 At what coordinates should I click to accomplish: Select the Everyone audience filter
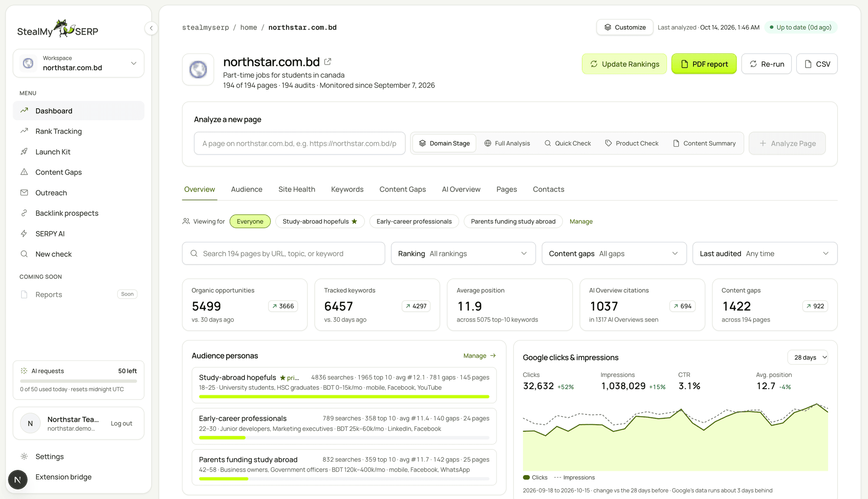click(250, 221)
